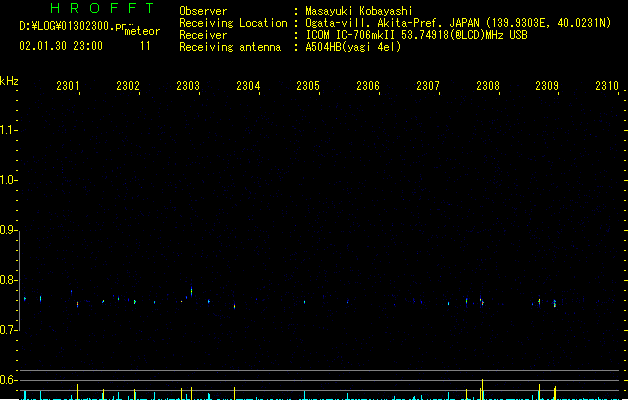
Task: Click the 2310 time axis label
Action: coord(607,85)
